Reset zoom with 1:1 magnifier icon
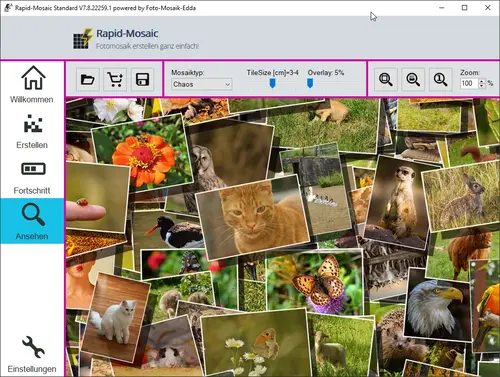Screen dimensions: 500x377 click(440, 80)
